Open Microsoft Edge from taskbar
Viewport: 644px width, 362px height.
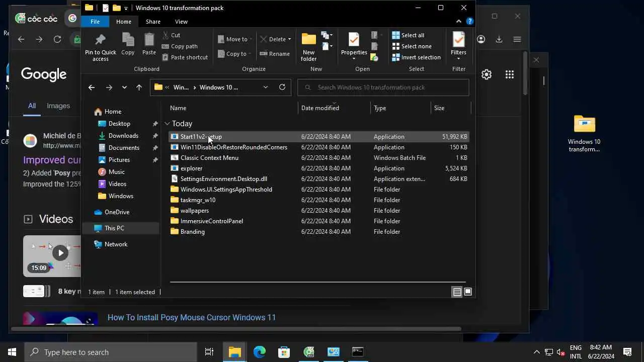259,352
